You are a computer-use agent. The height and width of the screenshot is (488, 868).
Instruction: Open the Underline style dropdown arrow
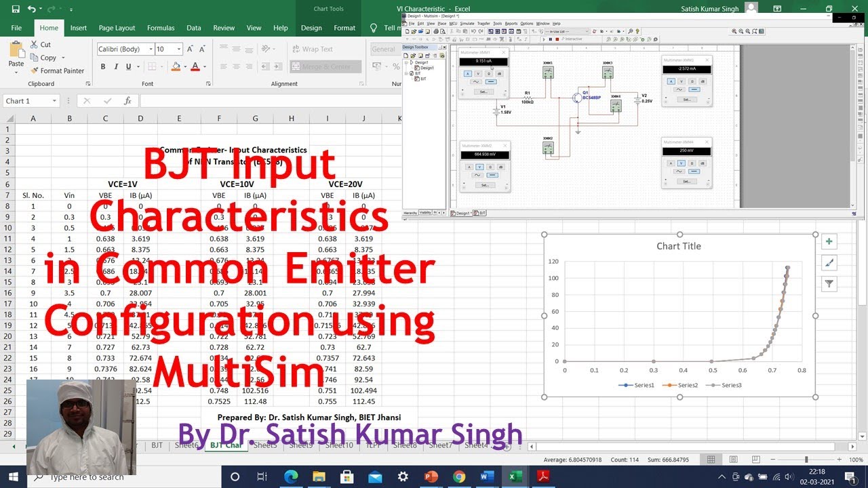tap(138, 66)
